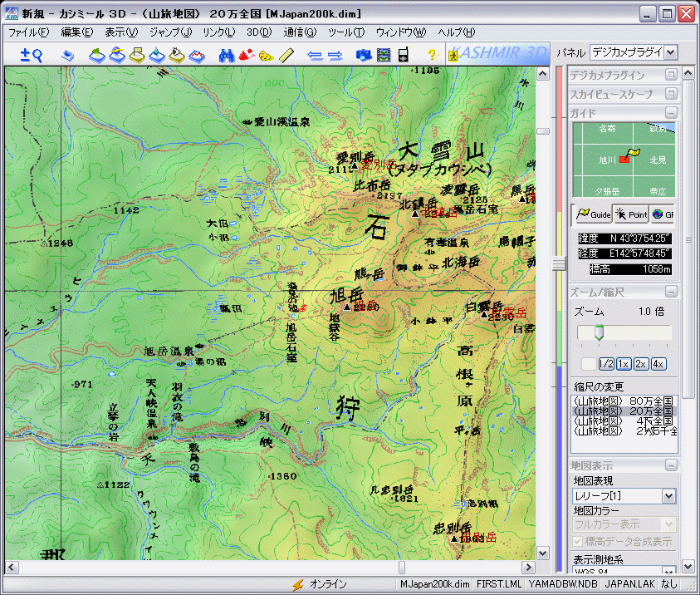Expand the スカイビュースケープ panel section

click(x=671, y=94)
